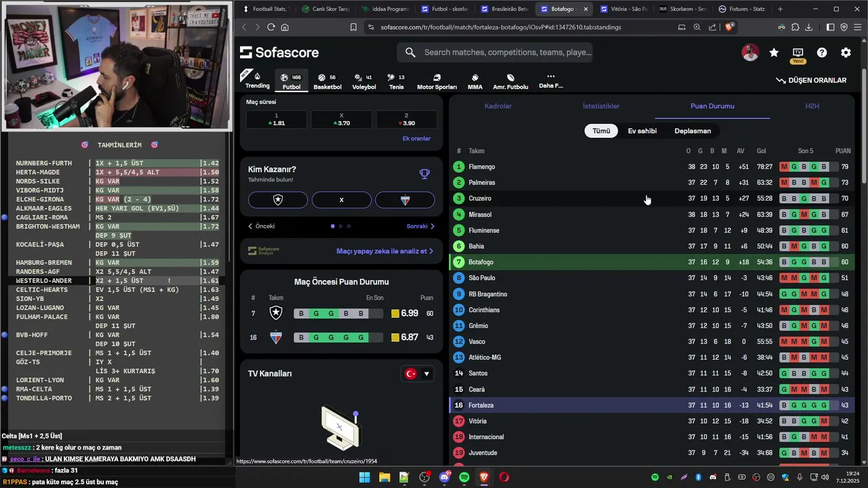This screenshot has height=488, width=868.
Task: Switch to Futbol sport tab
Action: pos(291,81)
